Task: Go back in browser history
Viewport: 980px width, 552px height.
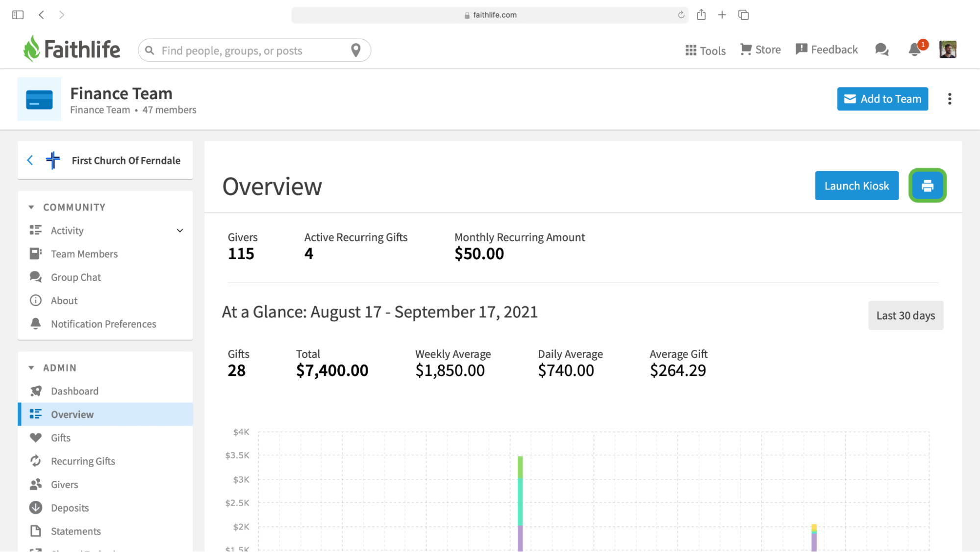Action: (x=42, y=15)
